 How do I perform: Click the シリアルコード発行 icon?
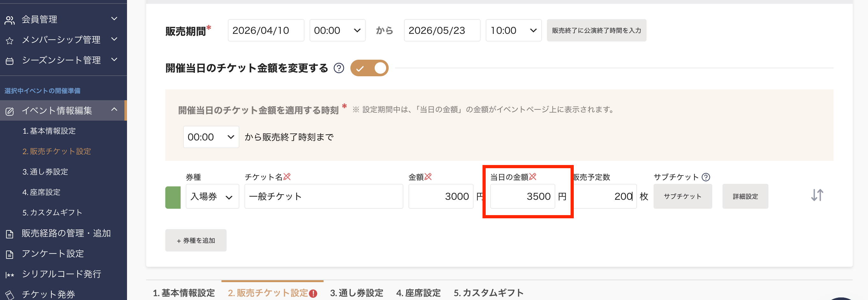(x=10, y=275)
